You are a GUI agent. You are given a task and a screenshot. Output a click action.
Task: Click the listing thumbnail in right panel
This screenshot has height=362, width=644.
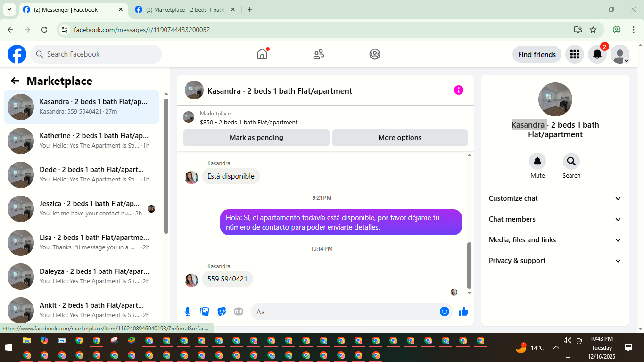[x=555, y=99]
